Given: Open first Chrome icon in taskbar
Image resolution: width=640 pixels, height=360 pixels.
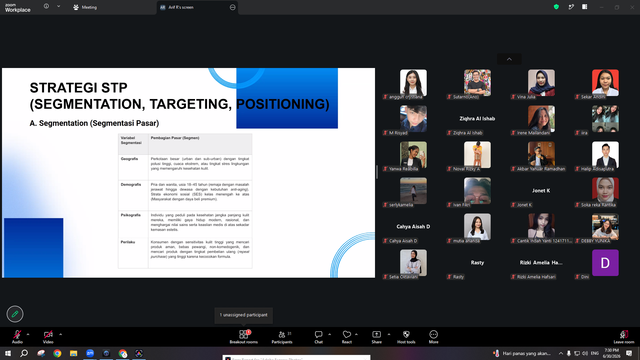Looking at the screenshot, I should point(57,353).
